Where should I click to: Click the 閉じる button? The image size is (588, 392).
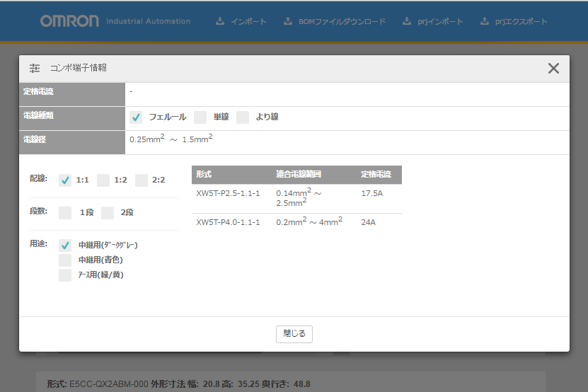294,334
